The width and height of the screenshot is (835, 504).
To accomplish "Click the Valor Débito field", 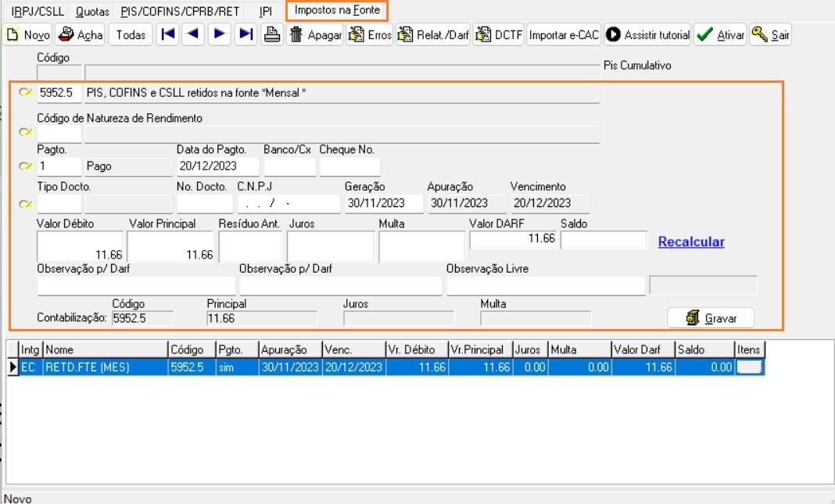I will tap(80, 247).
